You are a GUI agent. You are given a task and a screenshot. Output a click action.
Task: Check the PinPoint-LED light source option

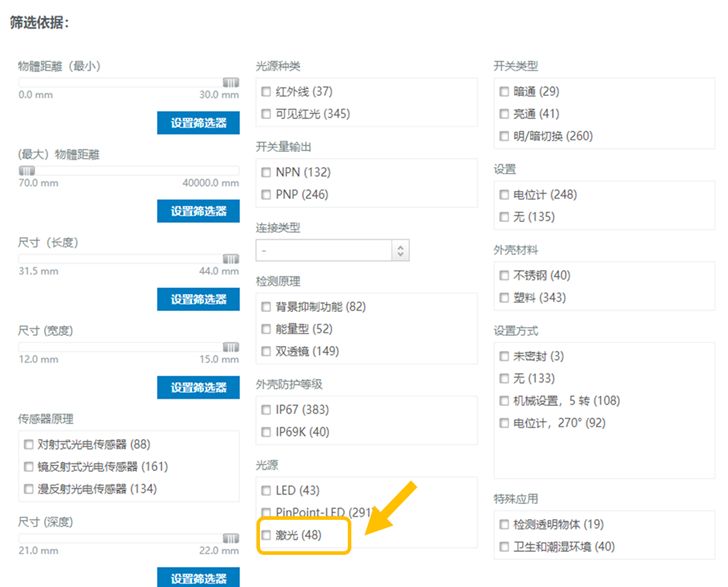(x=266, y=513)
